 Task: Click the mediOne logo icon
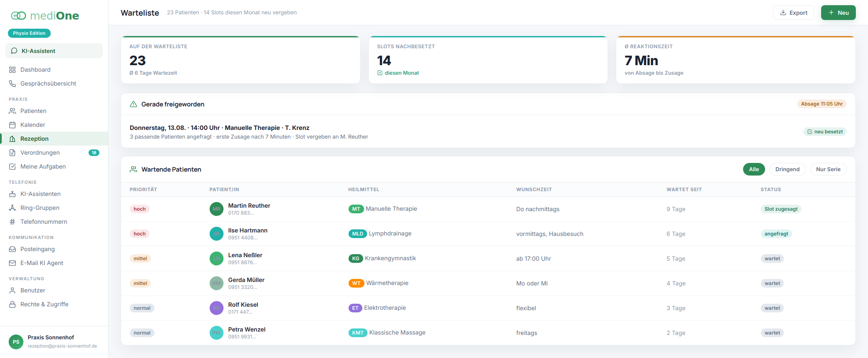pos(18,16)
